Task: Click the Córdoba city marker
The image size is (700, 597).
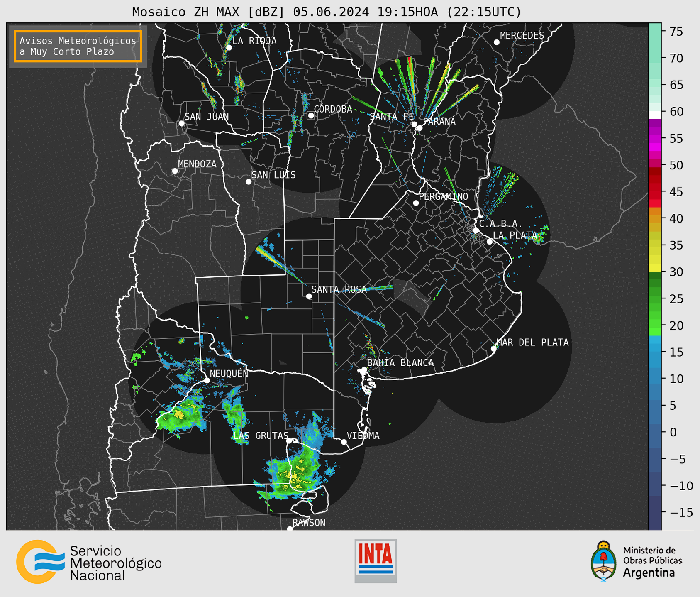Action: pos(311,115)
